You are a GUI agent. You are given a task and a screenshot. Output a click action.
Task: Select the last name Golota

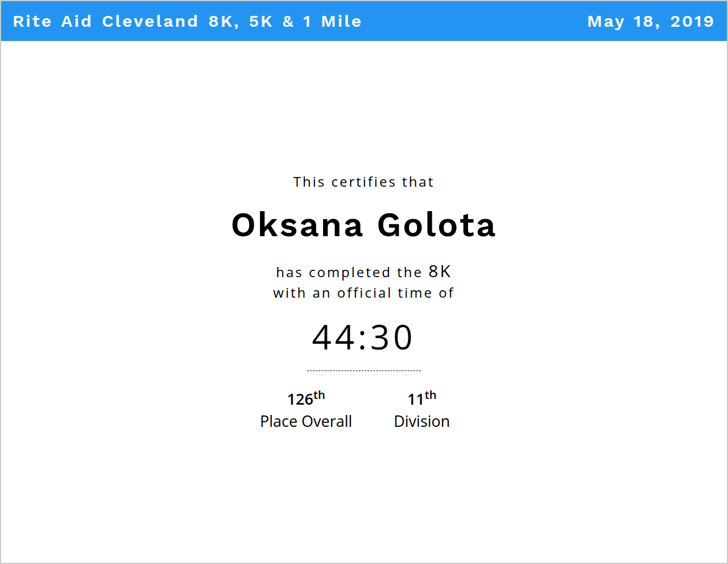click(x=436, y=225)
